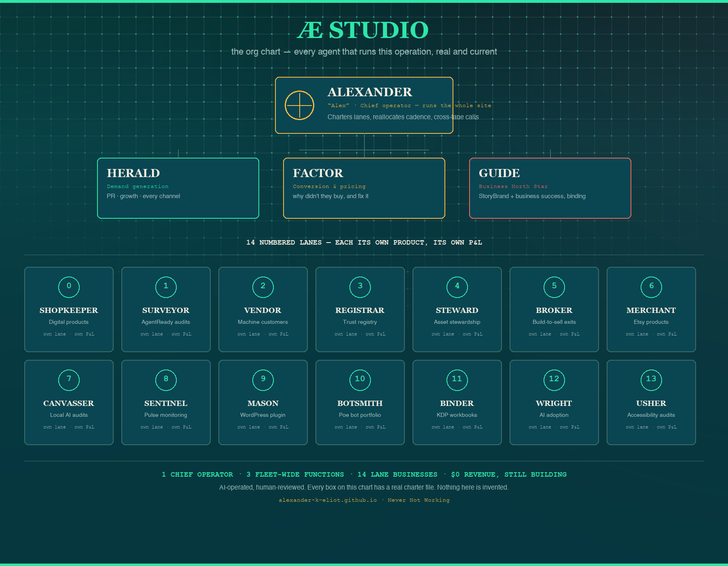Click 'Machine customers' under Vendor
Viewport: 728px width, 566px height.
pyautogui.click(x=263, y=322)
